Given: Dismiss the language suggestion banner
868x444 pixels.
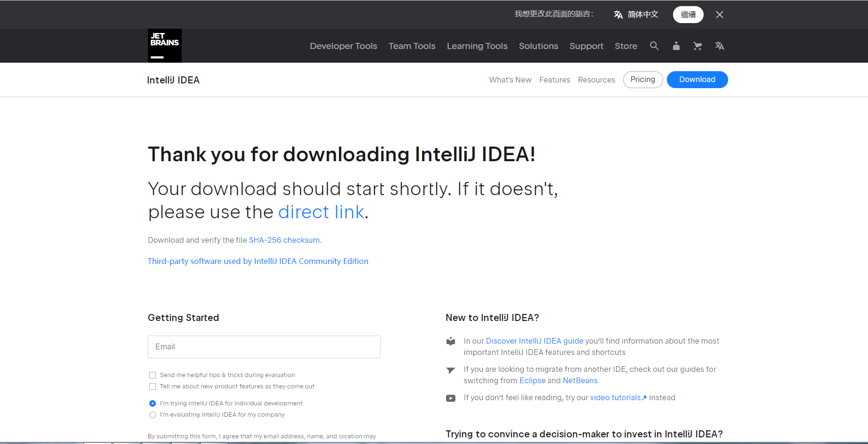Looking at the screenshot, I should pyautogui.click(x=719, y=15).
